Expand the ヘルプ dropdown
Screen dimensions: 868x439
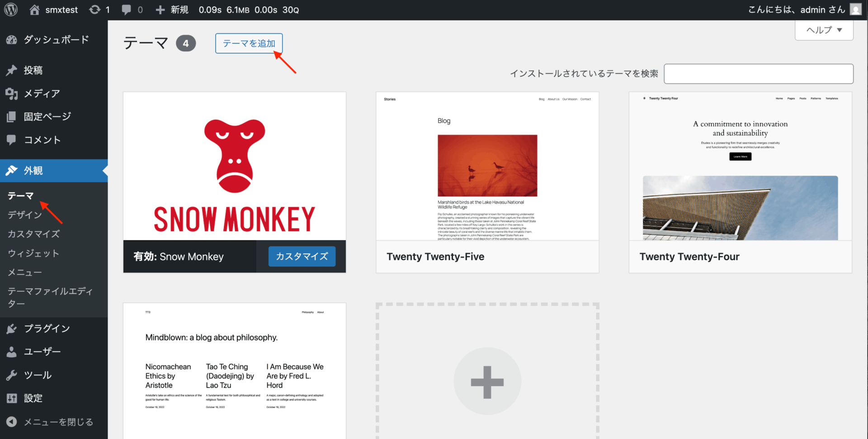(824, 30)
